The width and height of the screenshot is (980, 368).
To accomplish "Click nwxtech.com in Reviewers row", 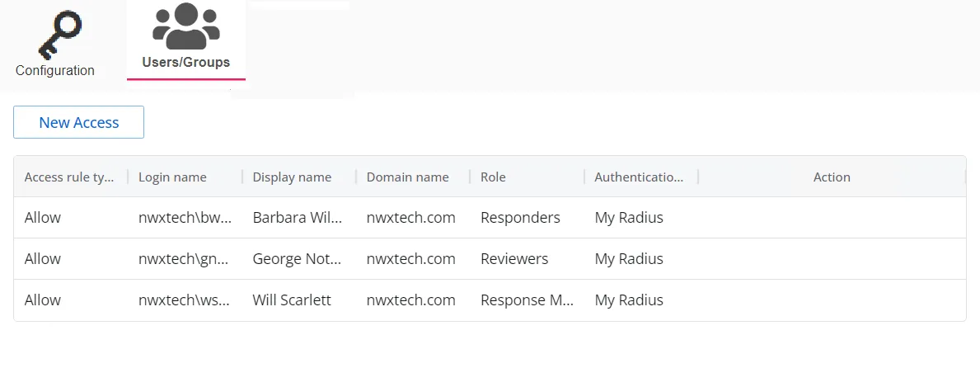I will [x=410, y=259].
